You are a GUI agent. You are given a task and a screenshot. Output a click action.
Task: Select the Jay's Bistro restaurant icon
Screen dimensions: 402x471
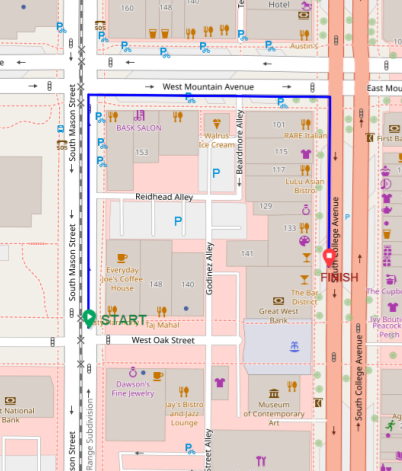tap(184, 391)
